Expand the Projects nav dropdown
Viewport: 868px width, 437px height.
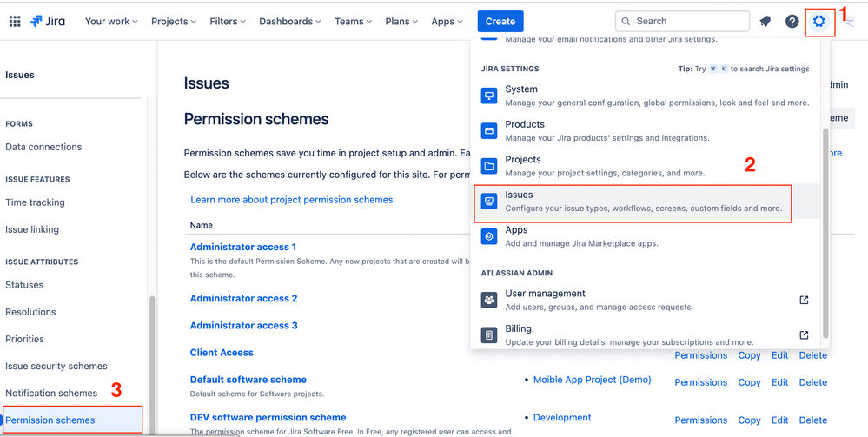click(x=174, y=22)
